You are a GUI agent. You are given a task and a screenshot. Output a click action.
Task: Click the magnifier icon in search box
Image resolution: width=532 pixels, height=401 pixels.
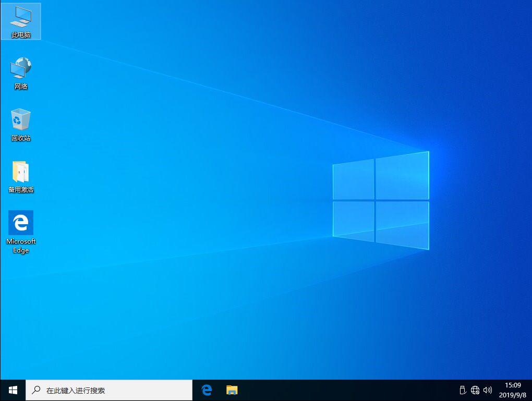point(36,390)
